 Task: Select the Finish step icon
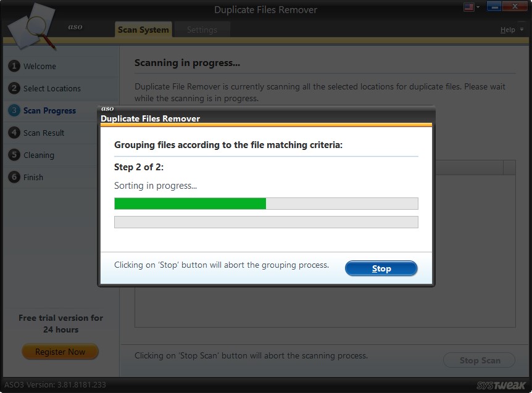pyautogui.click(x=14, y=177)
